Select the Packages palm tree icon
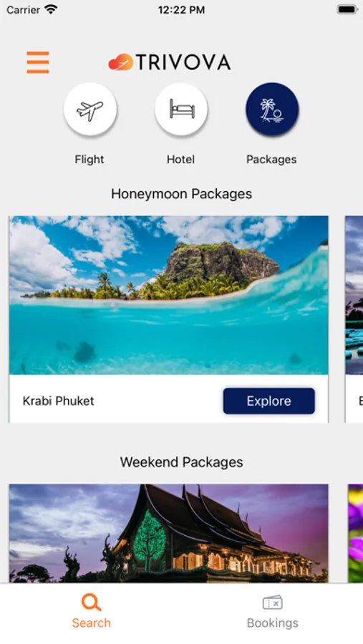 (272, 109)
